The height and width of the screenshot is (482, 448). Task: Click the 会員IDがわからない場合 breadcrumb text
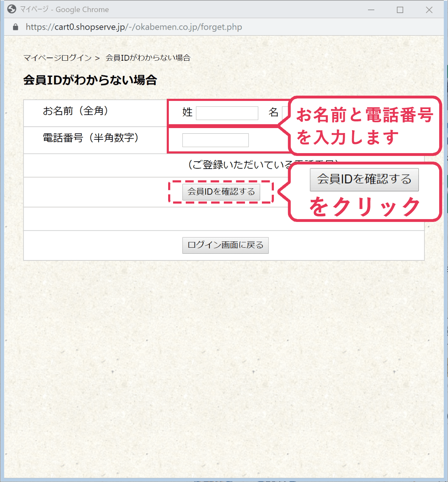(x=148, y=58)
